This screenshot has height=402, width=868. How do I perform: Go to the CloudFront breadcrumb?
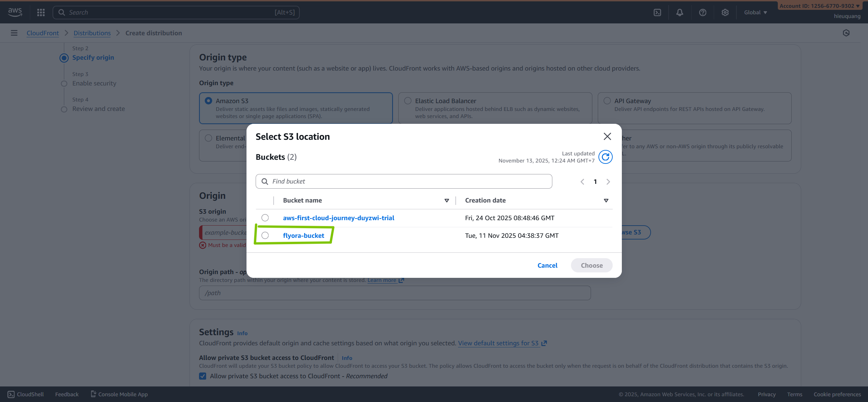coord(43,33)
